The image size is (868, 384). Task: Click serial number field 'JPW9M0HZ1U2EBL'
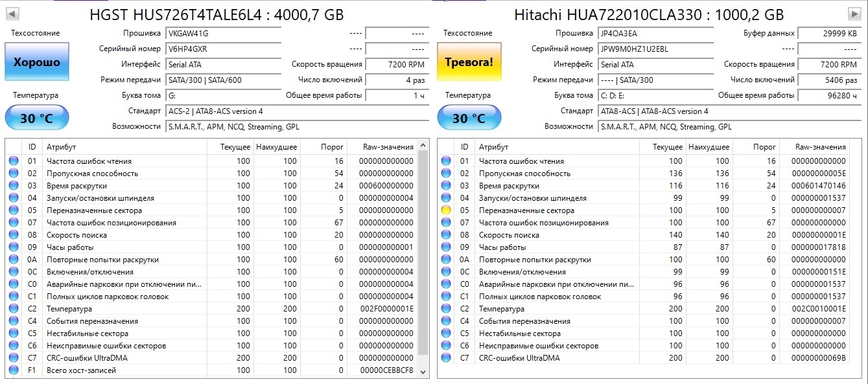655,49
